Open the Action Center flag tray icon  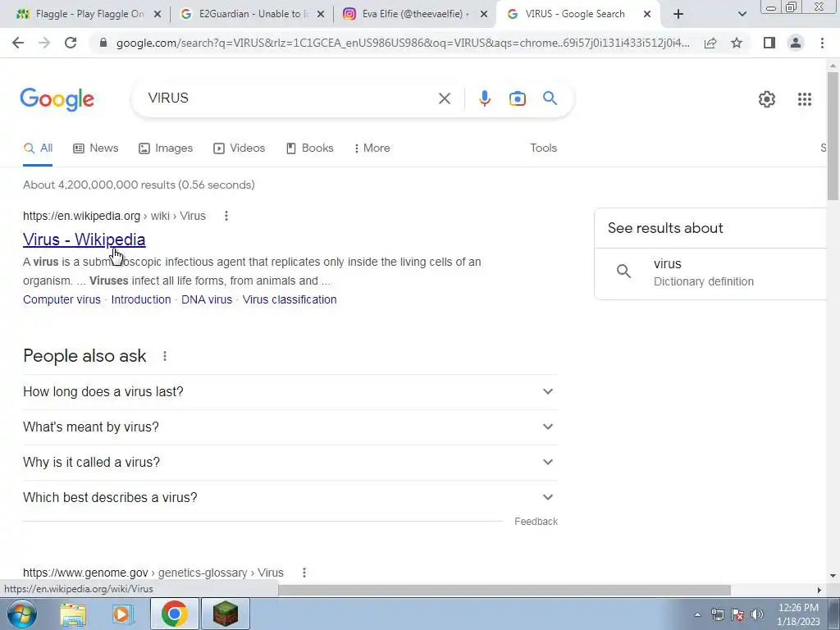(737, 614)
